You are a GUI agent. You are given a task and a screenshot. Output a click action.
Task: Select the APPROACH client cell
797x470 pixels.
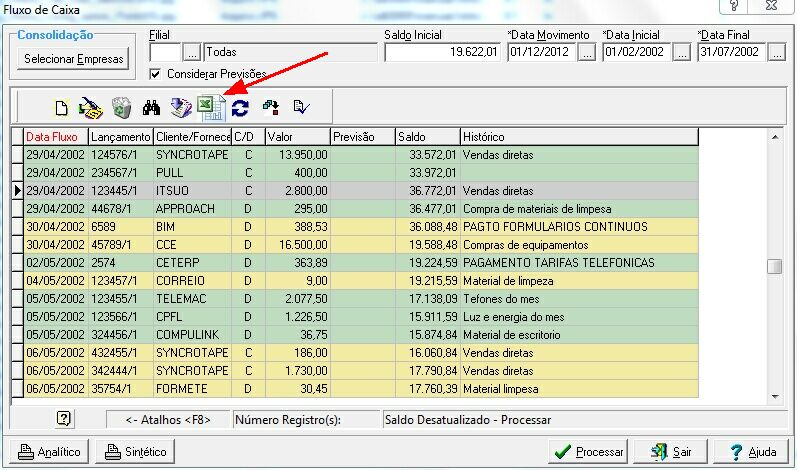(x=193, y=209)
